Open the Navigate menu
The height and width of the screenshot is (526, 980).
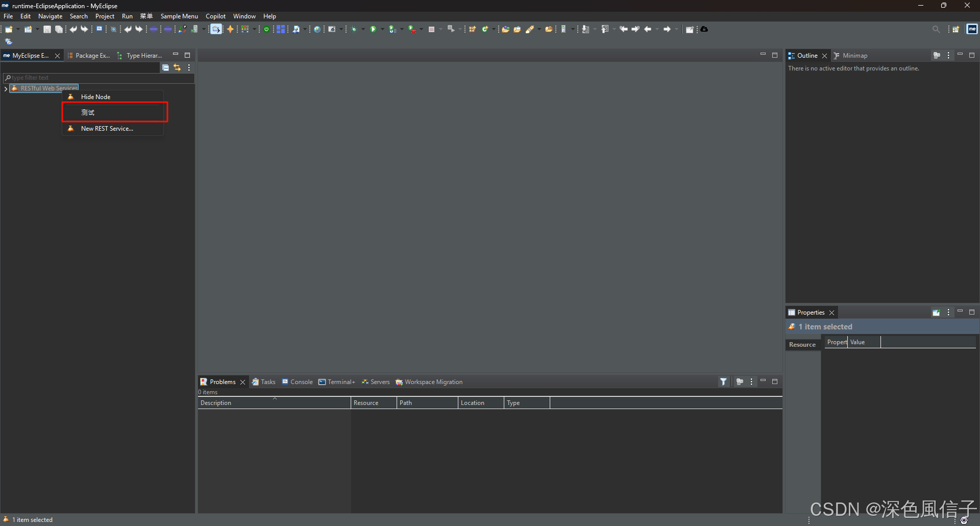pos(50,16)
